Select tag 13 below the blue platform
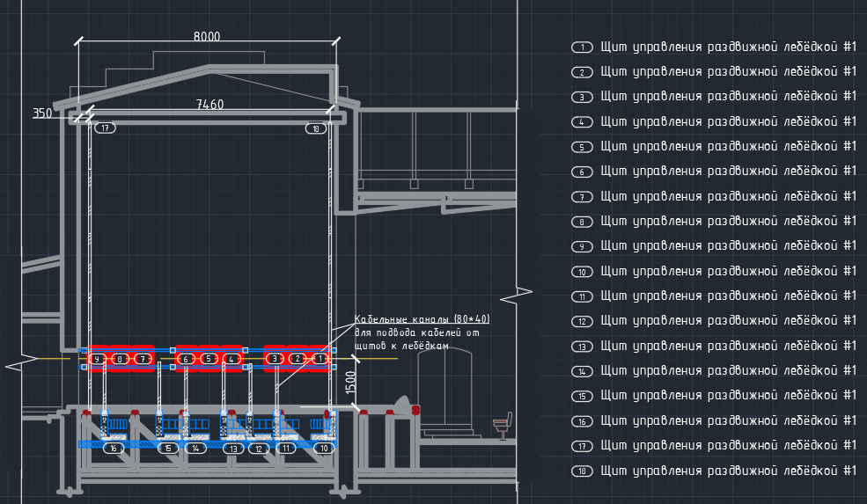 (x=233, y=449)
